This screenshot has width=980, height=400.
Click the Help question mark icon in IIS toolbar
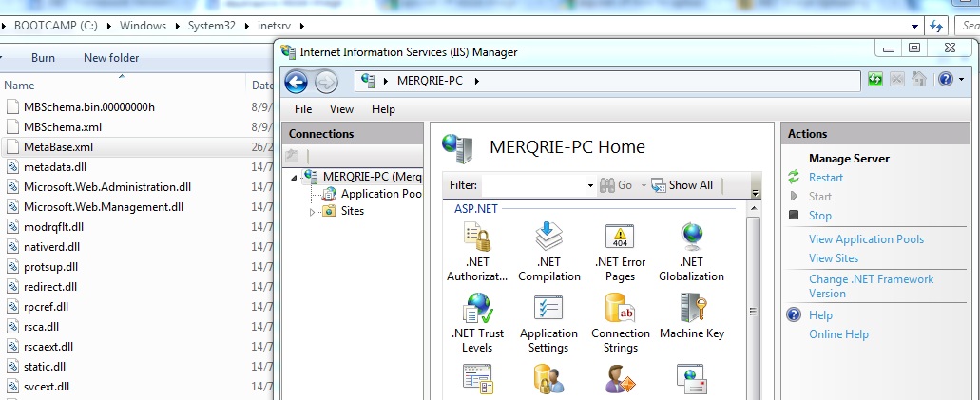(946, 80)
